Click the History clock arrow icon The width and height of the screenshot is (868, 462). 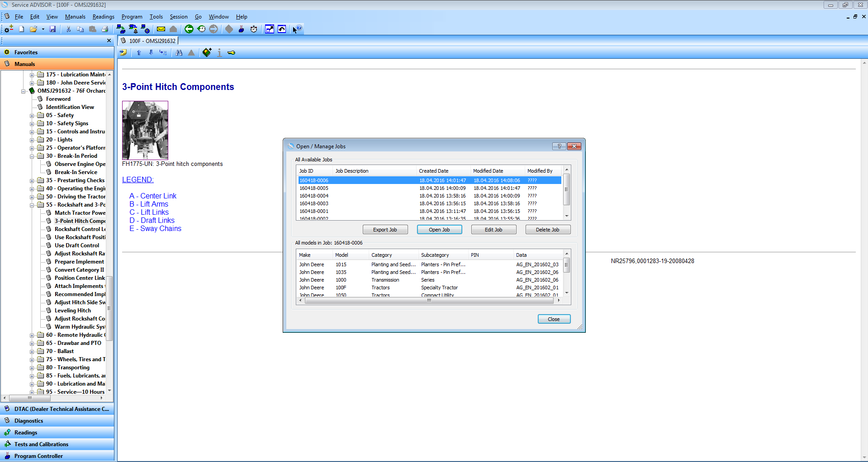click(x=201, y=29)
